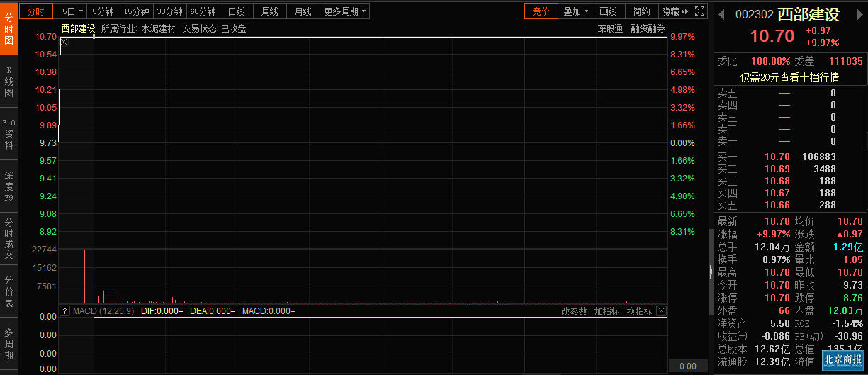Open the 分时图 sidebar view

tap(9, 28)
